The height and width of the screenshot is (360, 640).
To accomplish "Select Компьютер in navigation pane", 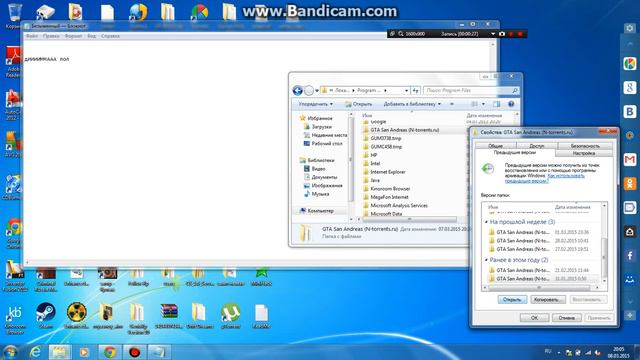I will tap(316, 211).
